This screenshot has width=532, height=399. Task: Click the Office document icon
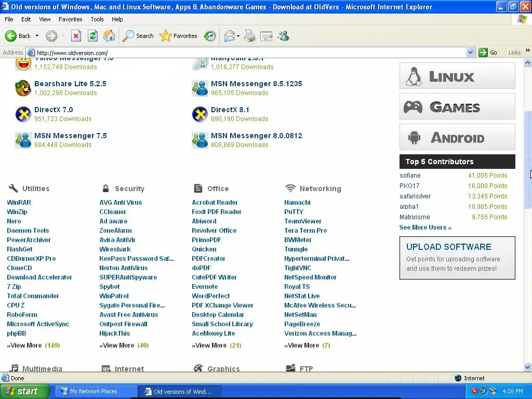tap(198, 188)
